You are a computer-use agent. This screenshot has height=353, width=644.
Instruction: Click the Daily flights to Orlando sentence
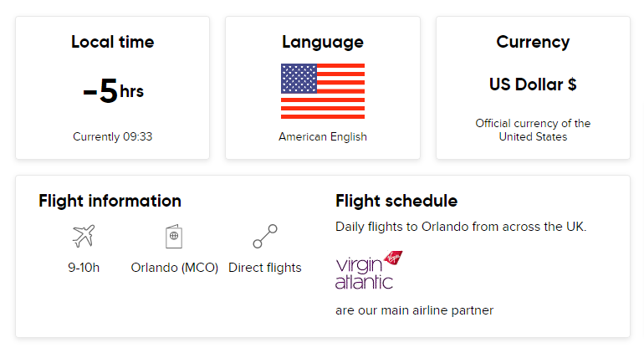pos(461,227)
